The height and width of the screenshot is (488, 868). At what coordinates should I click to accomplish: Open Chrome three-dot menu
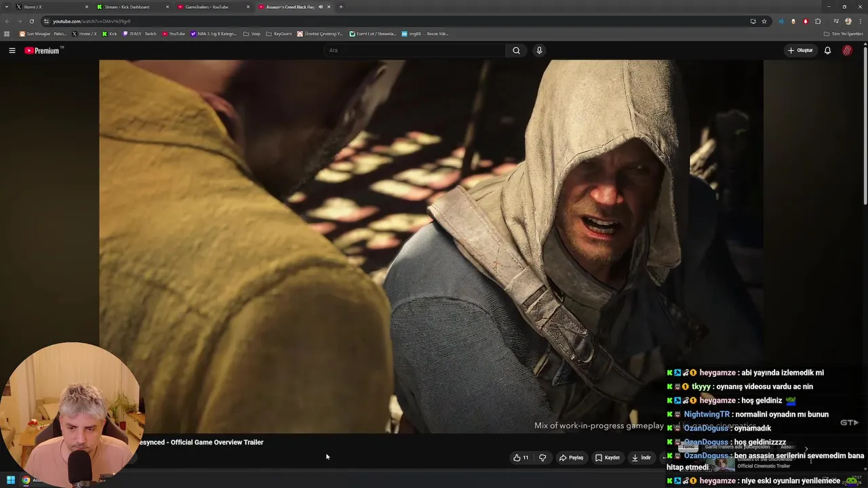tap(861, 21)
